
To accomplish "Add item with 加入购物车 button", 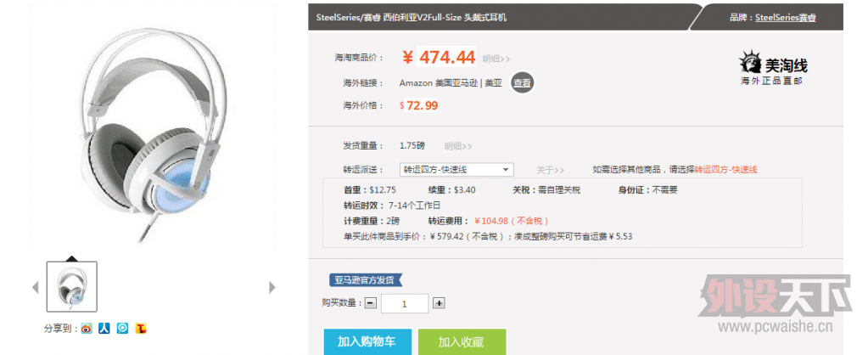I will click(x=367, y=341).
